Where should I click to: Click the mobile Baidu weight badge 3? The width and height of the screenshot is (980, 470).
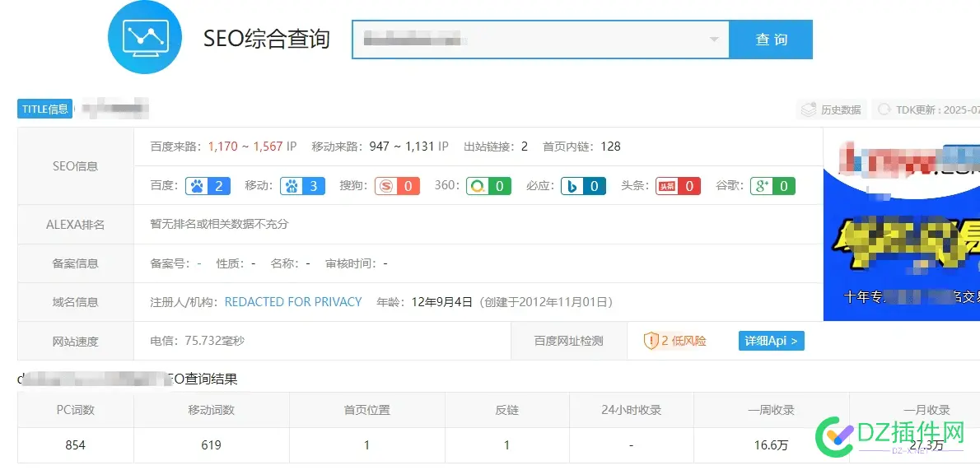[303, 186]
